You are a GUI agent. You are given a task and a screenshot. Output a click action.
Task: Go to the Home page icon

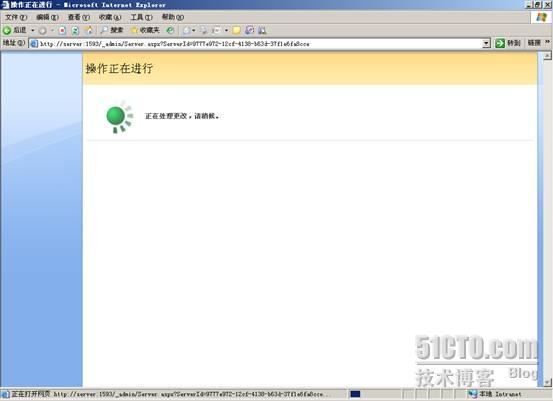(89, 31)
